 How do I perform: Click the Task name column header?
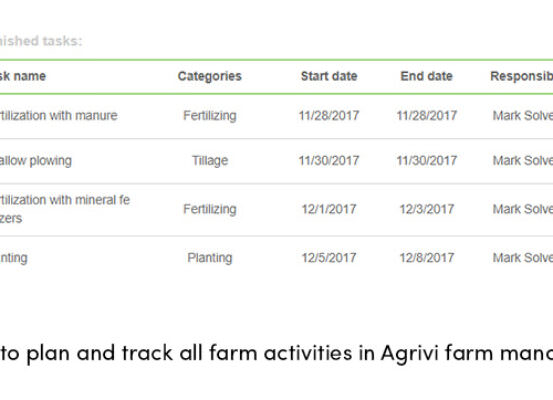click(23, 76)
